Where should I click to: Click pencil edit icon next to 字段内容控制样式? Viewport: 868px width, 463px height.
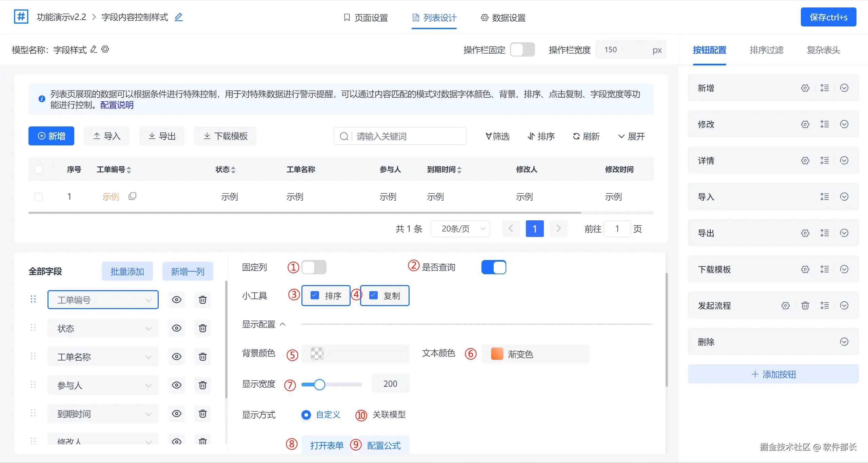[x=178, y=17]
